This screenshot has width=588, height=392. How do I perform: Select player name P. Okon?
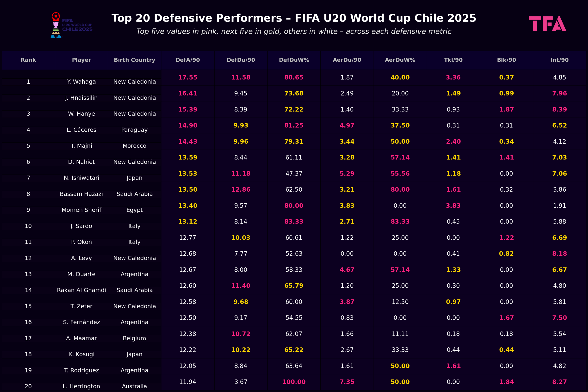(82, 242)
